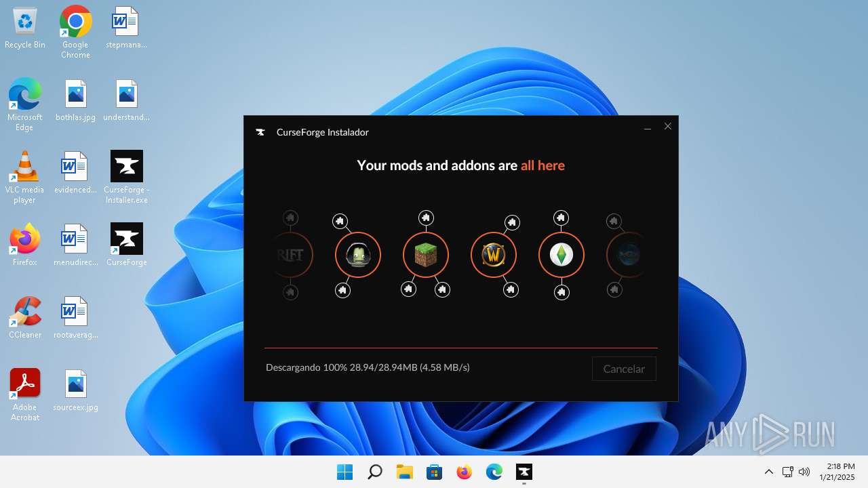Select the Google Chrome desktop shortcut
The image size is (868, 488).
click(75, 32)
